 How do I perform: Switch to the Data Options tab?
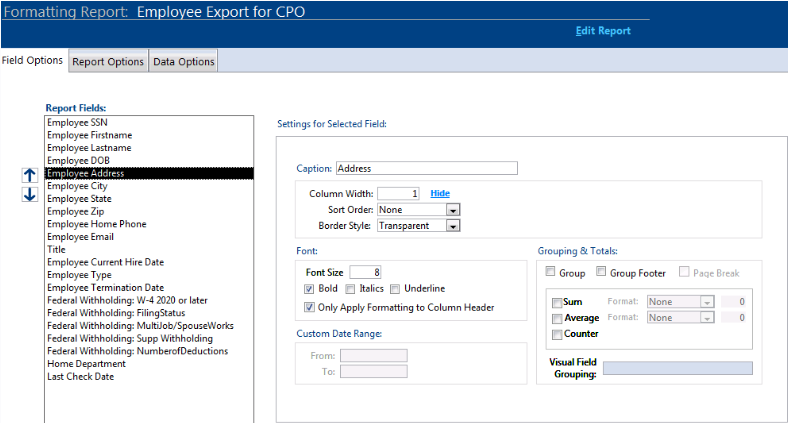point(183,61)
